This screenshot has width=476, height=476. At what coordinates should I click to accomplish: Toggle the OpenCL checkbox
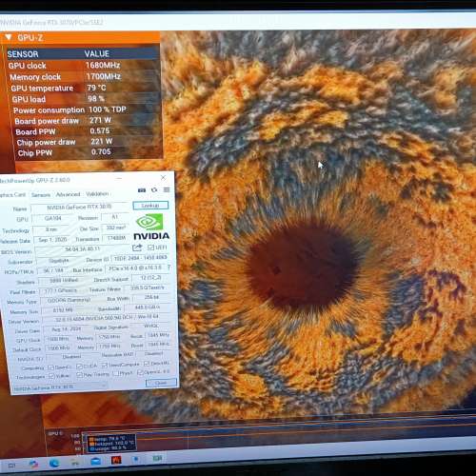[50, 367]
